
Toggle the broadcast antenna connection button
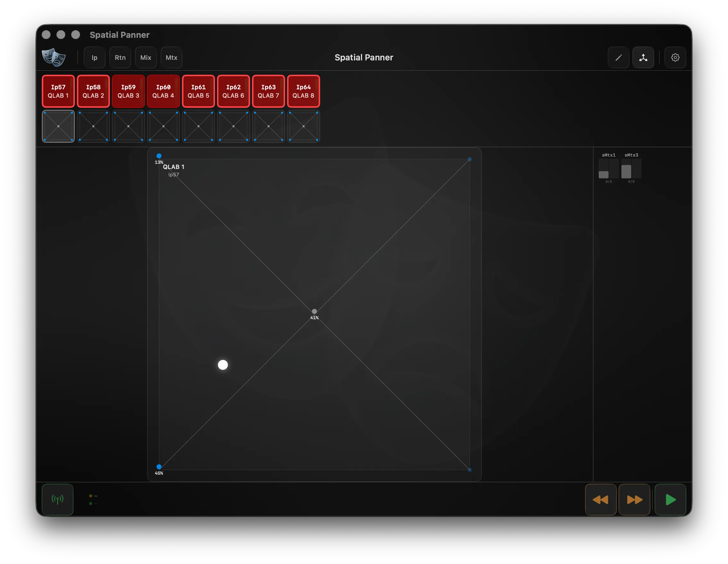click(58, 499)
